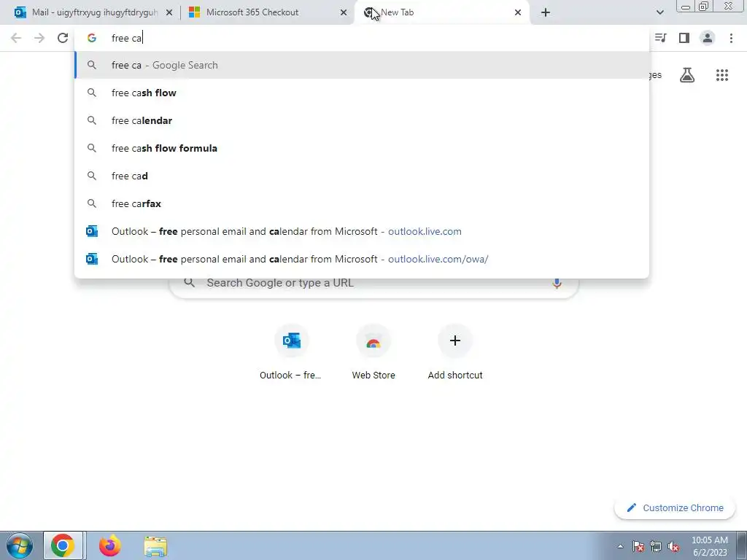Viewport: 747px width, 560px height.
Task: Open the profile avatar menu
Action: (x=708, y=38)
